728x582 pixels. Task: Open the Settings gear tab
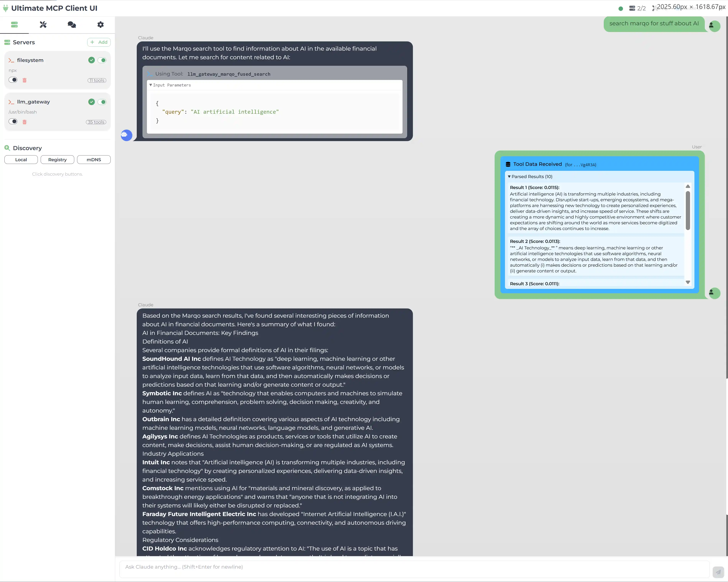pyautogui.click(x=101, y=25)
